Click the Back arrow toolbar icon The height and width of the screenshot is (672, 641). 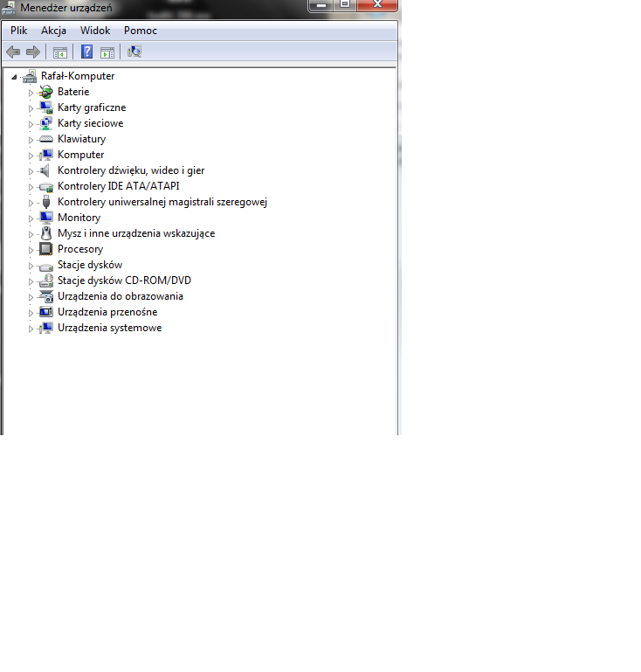point(13,52)
